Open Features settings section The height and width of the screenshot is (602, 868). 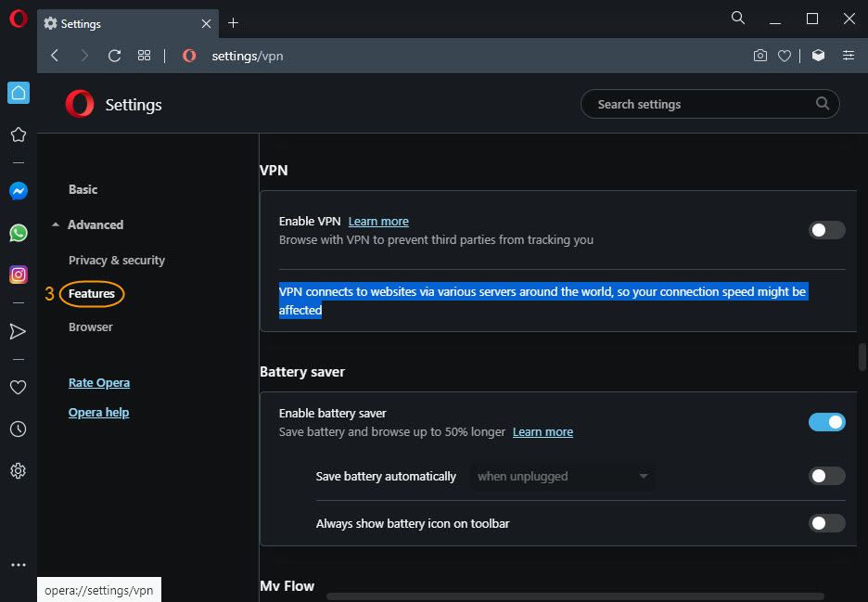pos(91,293)
